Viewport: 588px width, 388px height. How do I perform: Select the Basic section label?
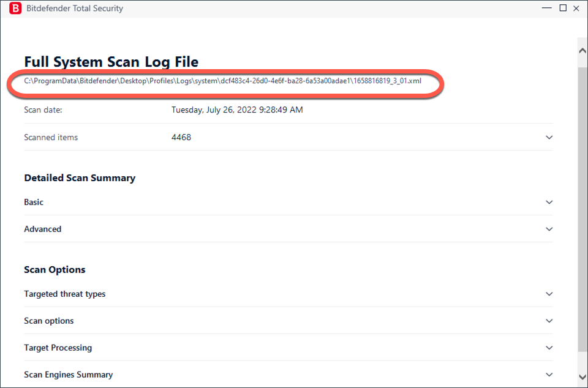click(x=34, y=202)
